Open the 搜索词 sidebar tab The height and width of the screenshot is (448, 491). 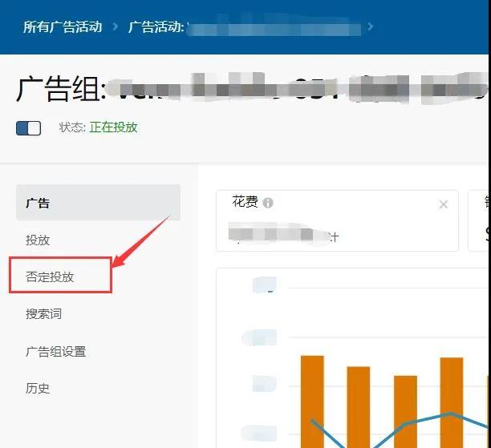point(44,314)
